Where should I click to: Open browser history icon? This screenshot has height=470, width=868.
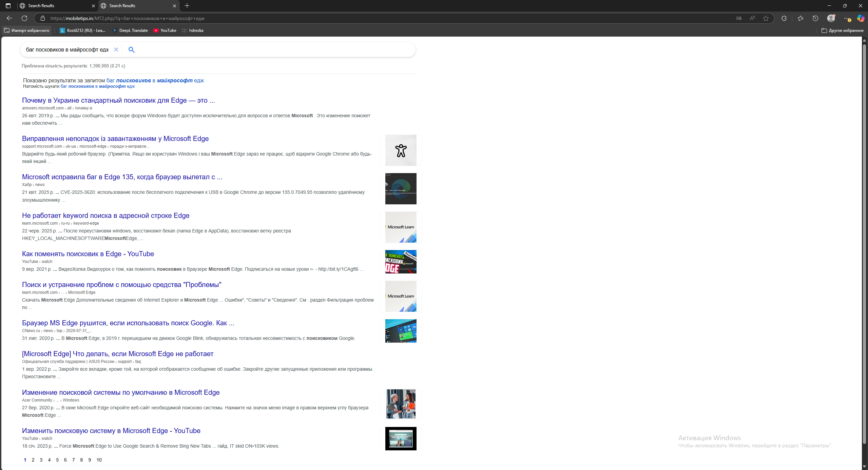(815, 18)
